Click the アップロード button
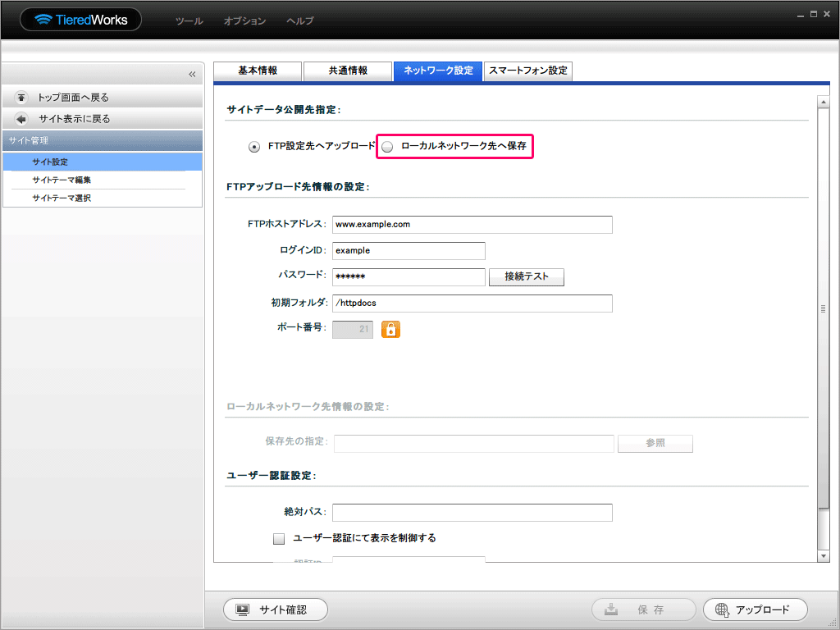The height and width of the screenshot is (630, 840). tap(755, 609)
